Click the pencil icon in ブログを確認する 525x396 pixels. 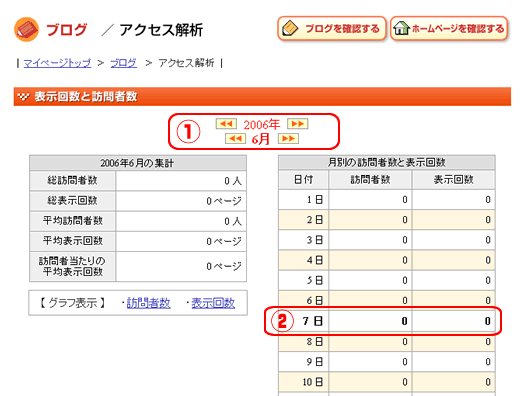pos(290,28)
